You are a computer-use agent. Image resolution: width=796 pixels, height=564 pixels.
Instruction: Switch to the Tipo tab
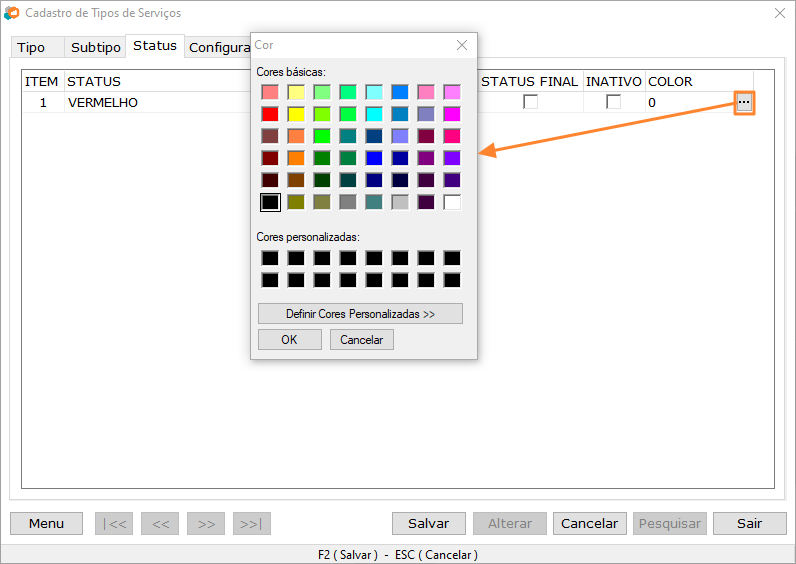(x=31, y=48)
